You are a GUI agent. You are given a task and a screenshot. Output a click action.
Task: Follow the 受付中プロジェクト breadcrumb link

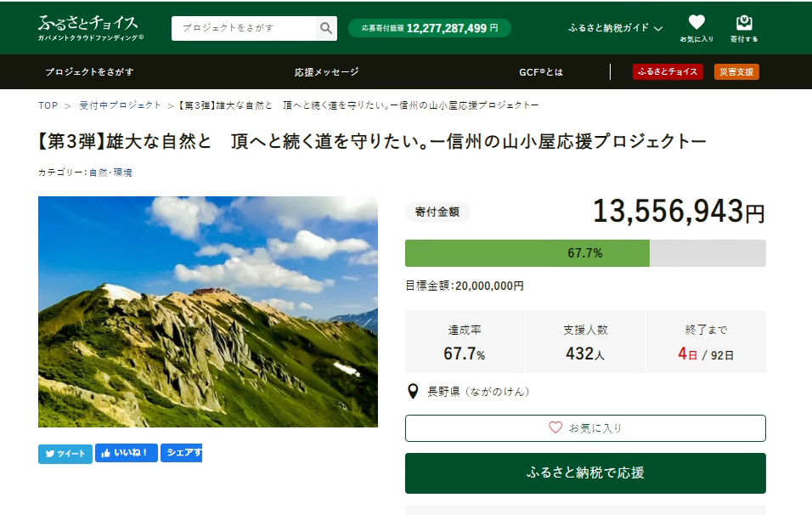[120, 105]
